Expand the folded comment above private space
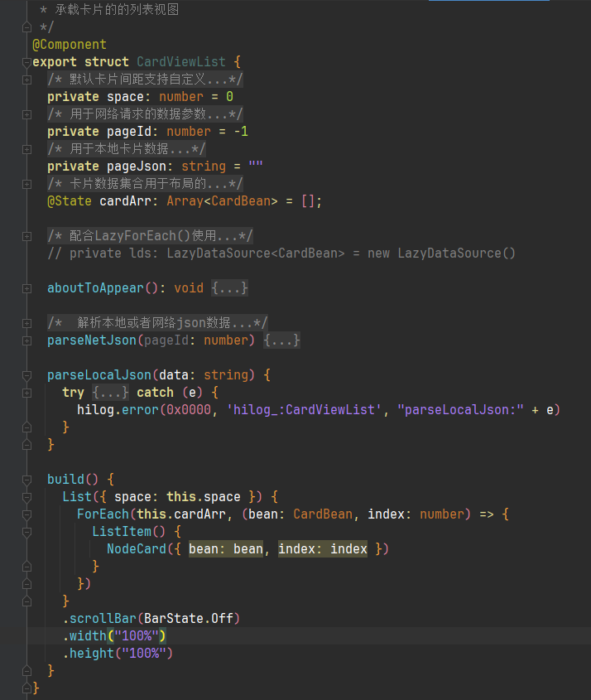Screen dimensions: 591x700 pyautogui.click(x=26, y=80)
